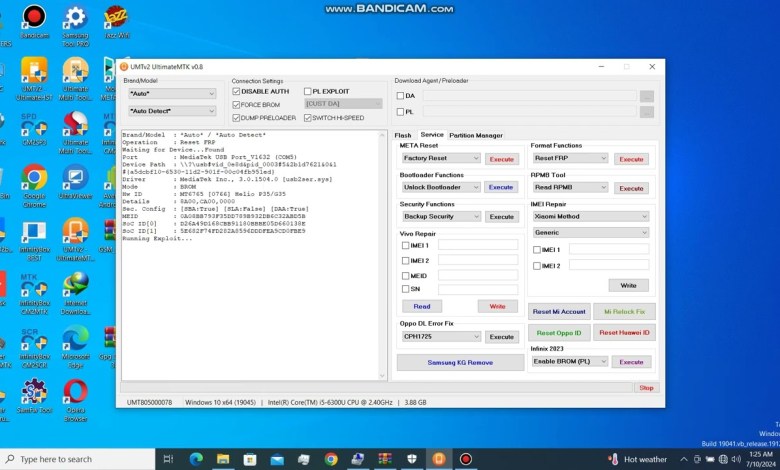Open Microsoft Edge desktop shortcut

coord(75,347)
